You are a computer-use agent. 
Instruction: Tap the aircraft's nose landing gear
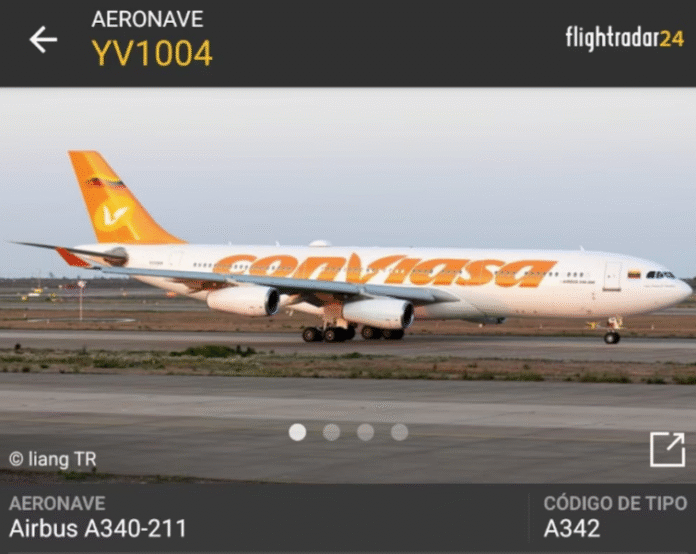pos(613,331)
